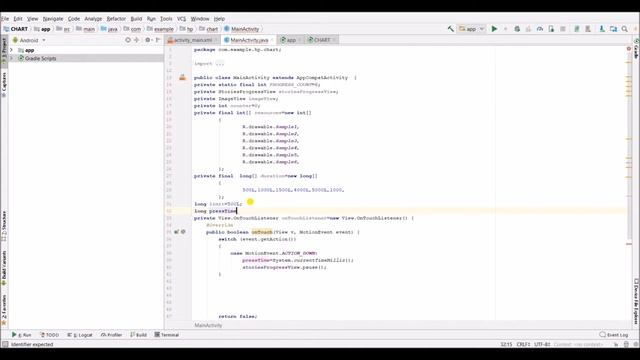Open the Profiler tool window
Image resolution: width=640 pixels, height=360 pixels.
[x=111, y=335]
